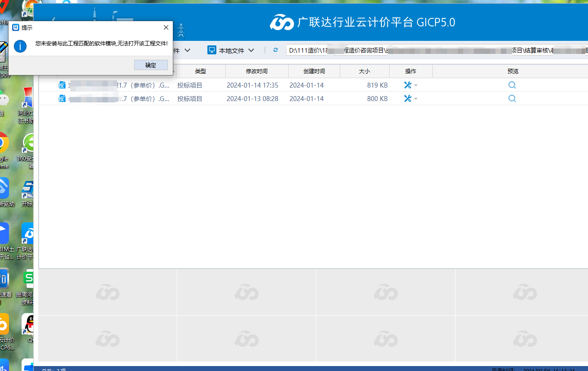Image resolution: width=588 pixels, height=371 pixels.
Task: Click the 800 KB size value
Action: tap(377, 98)
